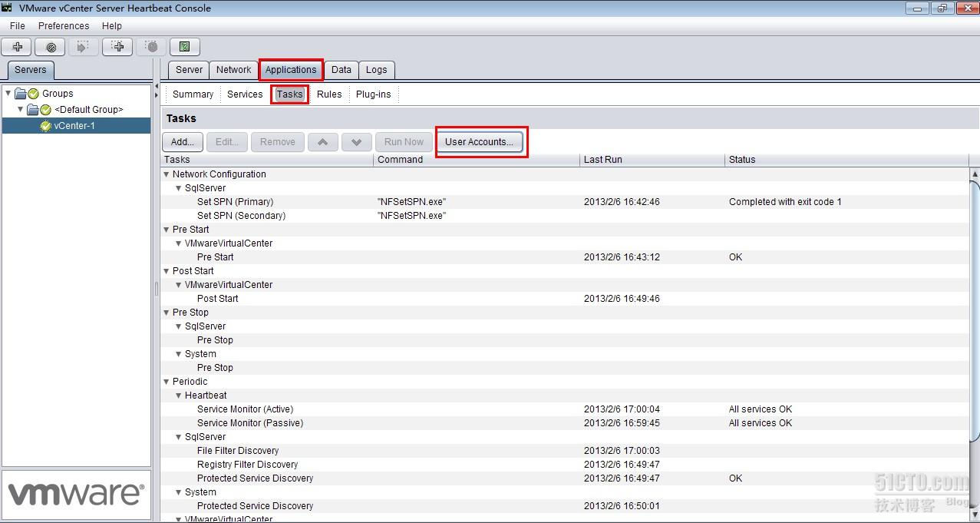This screenshot has height=523, width=980.
Task: Open the Services sub-tab
Action: click(x=245, y=94)
